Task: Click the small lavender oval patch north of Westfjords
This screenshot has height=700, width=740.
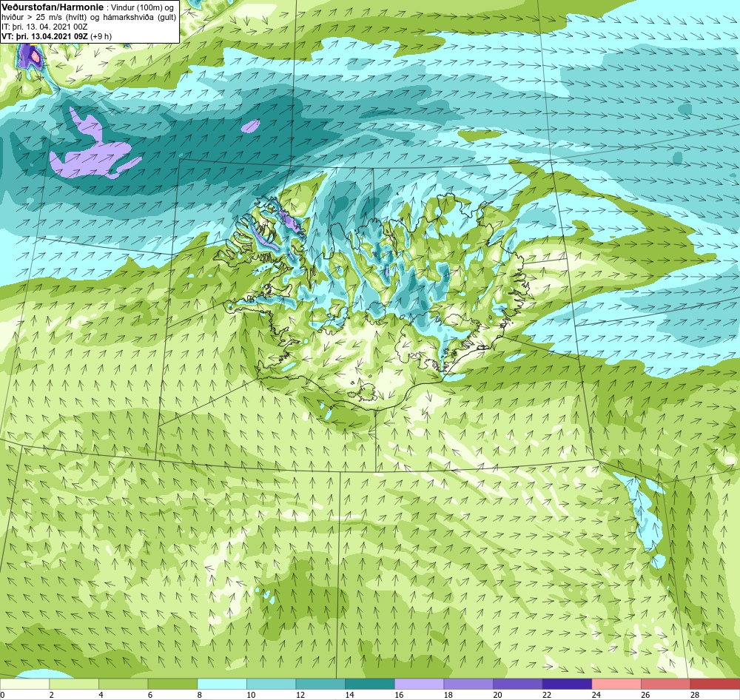Action: [x=251, y=126]
